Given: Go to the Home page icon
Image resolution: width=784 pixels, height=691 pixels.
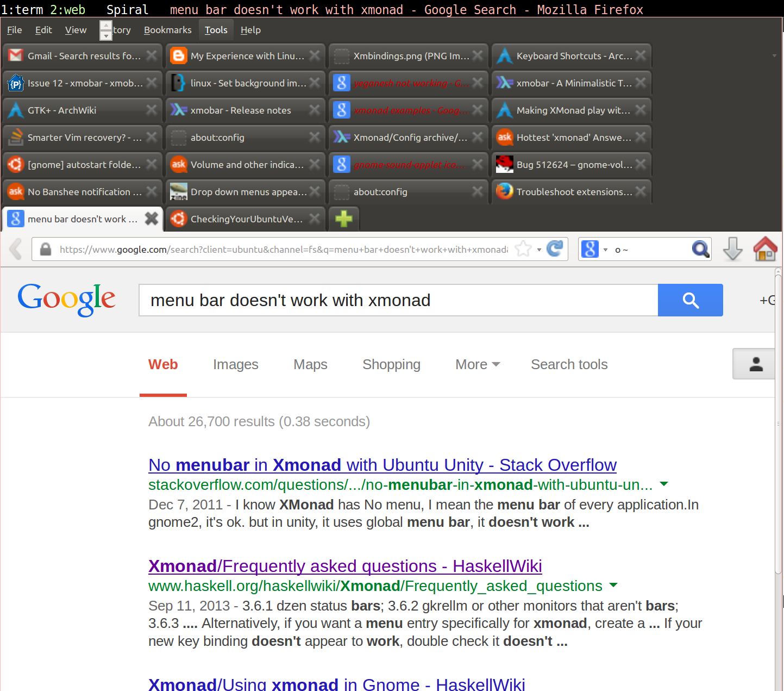Looking at the screenshot, I should 765,249.
